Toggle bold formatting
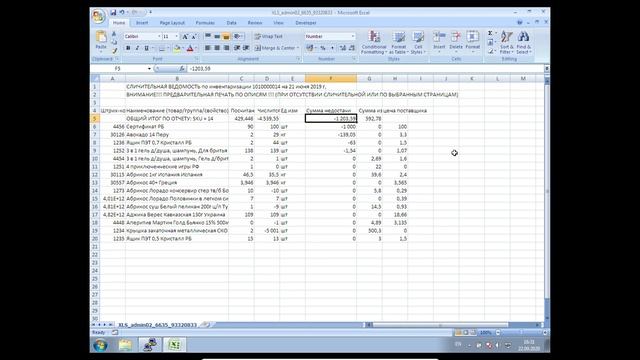Screen dimensions: 640x360 tap(128, 48)
